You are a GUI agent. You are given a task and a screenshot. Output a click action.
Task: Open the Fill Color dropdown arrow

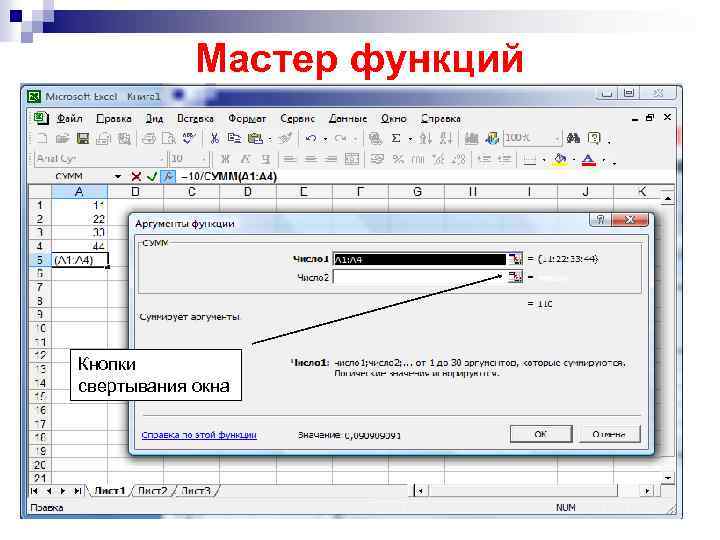[x=574, y=160]
